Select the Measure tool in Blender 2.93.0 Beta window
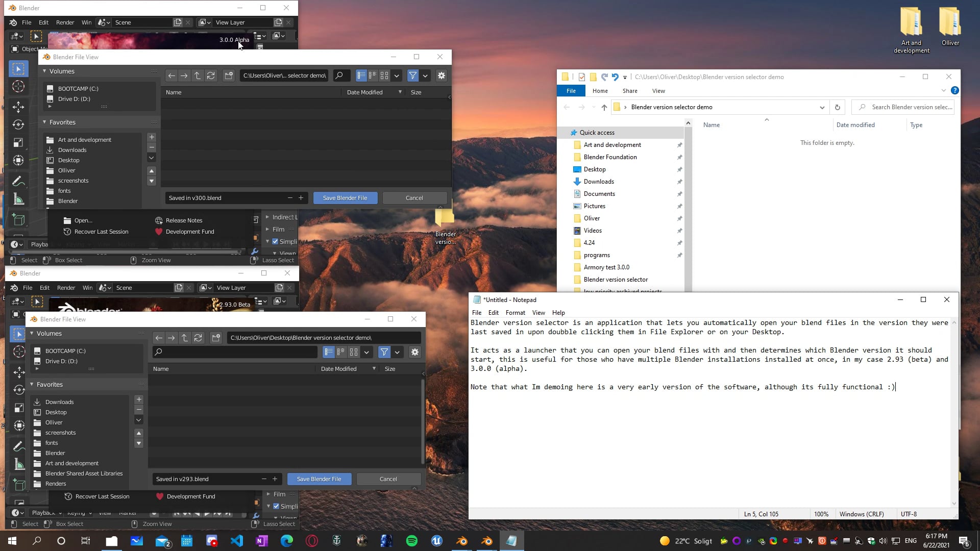The image size is (980, 551). [x=19, y=464]
